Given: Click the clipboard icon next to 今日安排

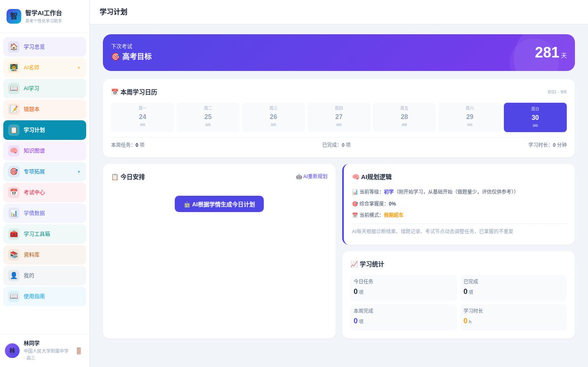Looking at the screenshot, I should click(115, 177).
